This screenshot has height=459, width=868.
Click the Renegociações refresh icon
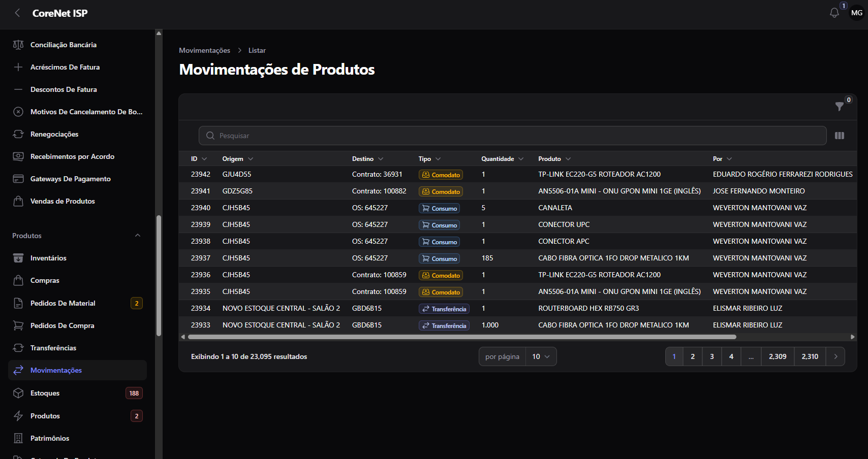pyautogui.click(x=18, y=134)
